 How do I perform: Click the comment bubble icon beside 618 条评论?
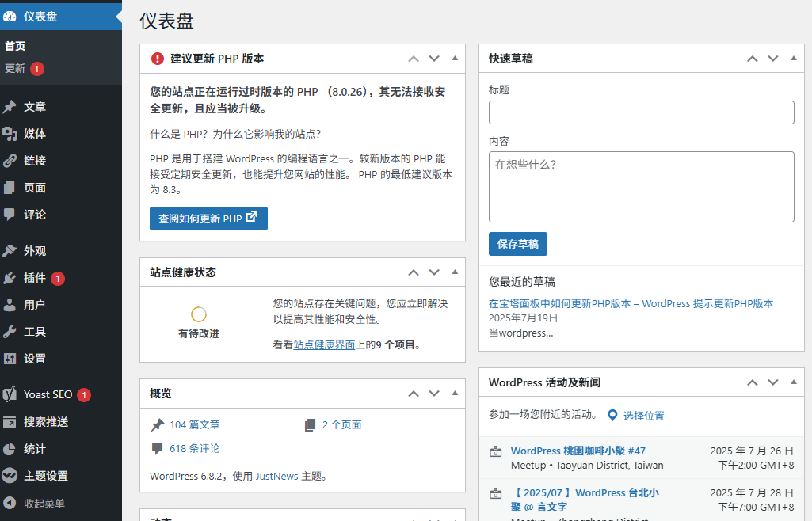pyautogui.click(x=157, y=449)
